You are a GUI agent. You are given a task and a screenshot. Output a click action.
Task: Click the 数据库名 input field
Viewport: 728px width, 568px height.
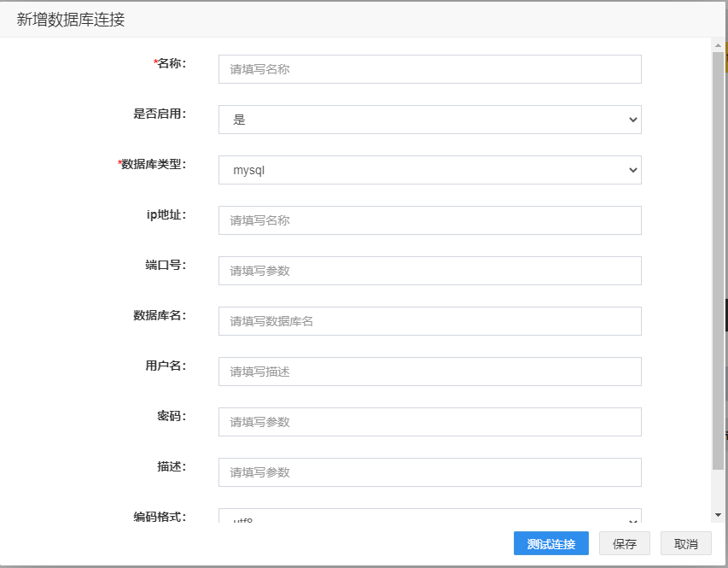(430, 321)
